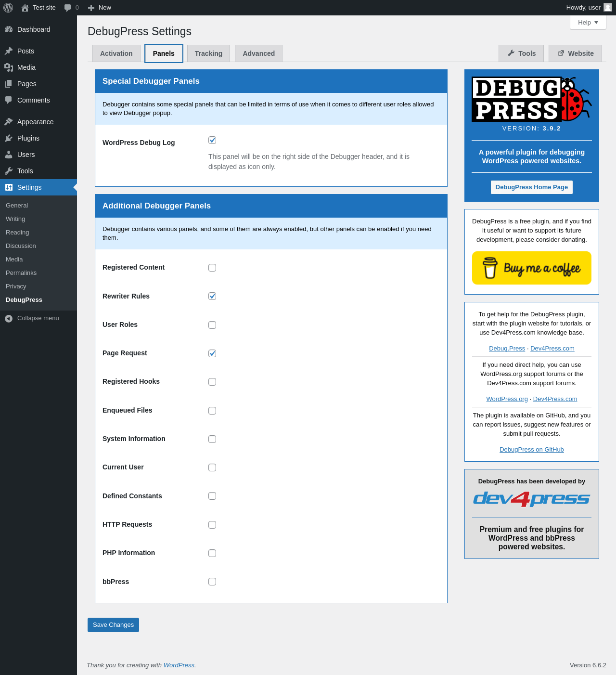Click the WordPress link in footer

(x=179, y=665)
